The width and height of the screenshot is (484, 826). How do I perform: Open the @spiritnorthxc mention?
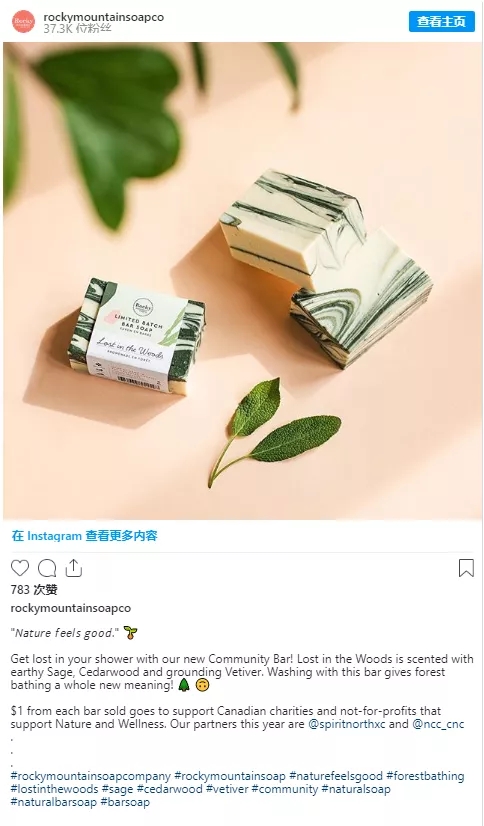[x=347, y=724]
